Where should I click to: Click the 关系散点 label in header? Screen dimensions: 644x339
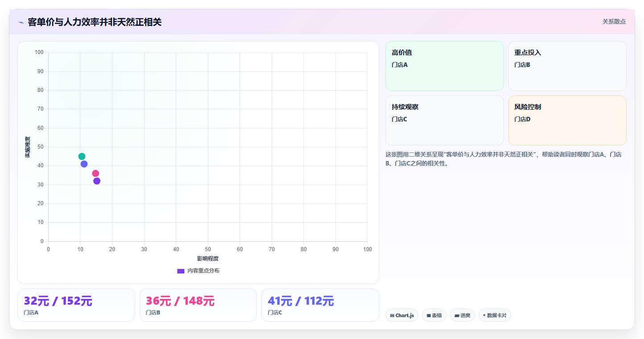(x=614, y=21)
